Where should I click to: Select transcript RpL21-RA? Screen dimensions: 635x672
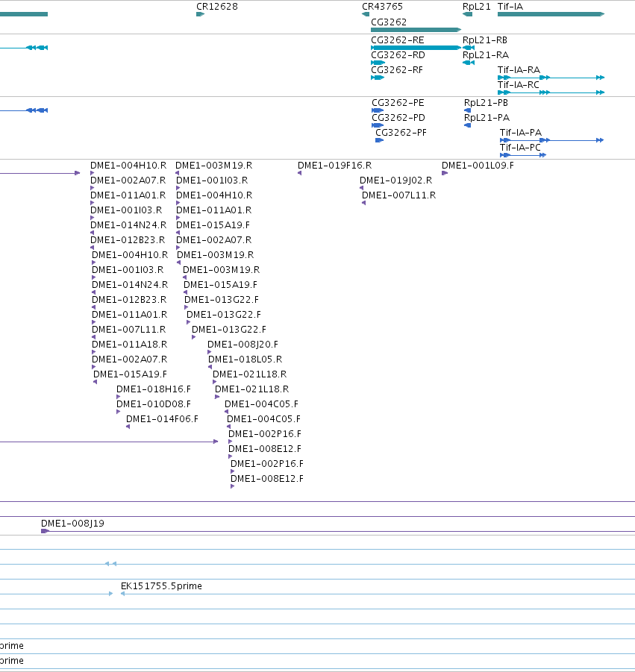[x=468, y=63]
